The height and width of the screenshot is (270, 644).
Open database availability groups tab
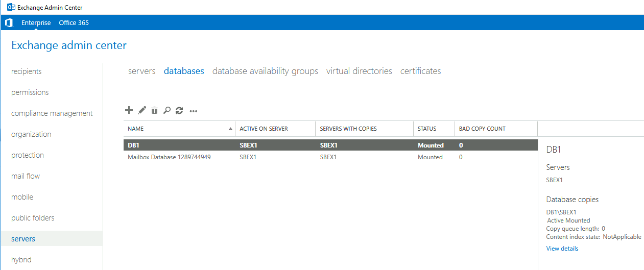click(265, 71)
